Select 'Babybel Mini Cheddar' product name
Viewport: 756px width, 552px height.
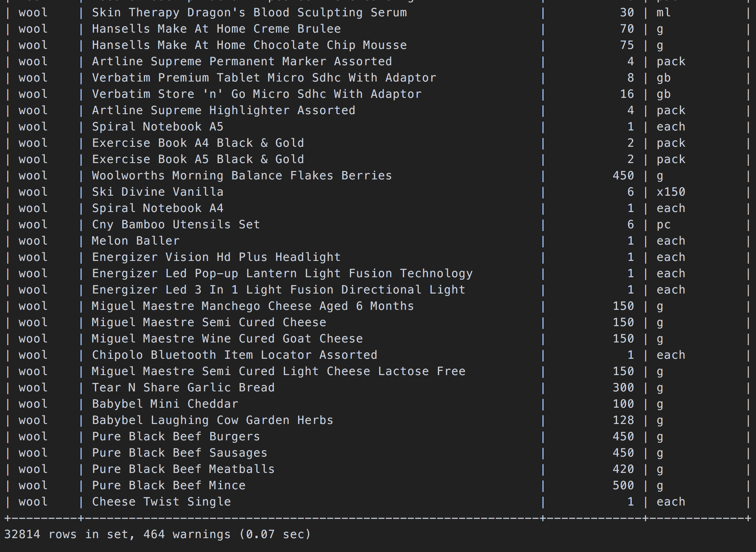click(165, 404)
